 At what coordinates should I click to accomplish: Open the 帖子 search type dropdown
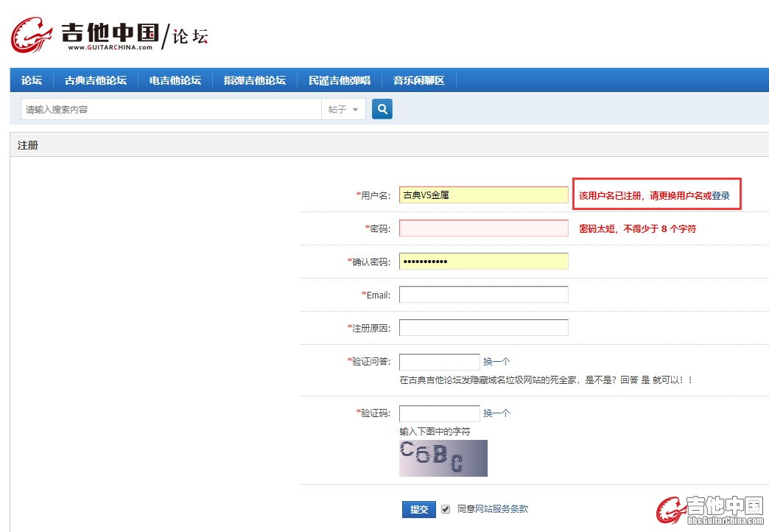tap(344, 110)
